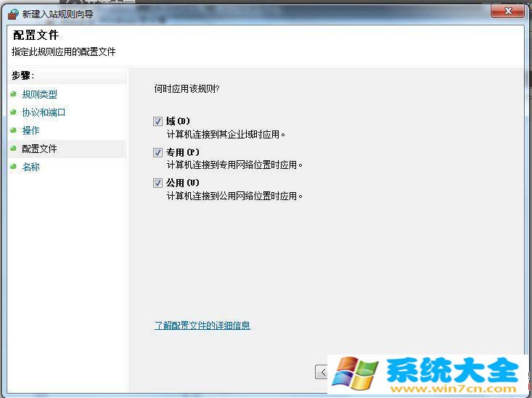Select the 配置文件 step
The height and width of the screenshot is (398, 532).
point(39,149)
